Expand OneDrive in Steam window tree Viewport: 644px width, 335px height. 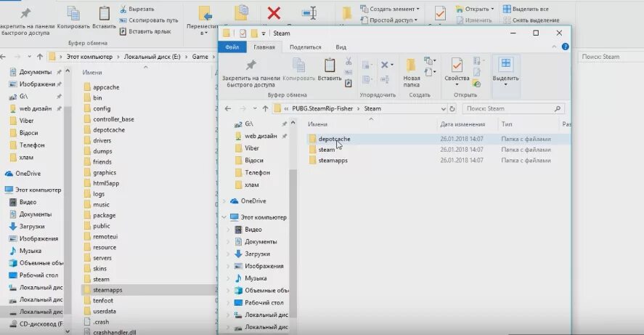[224, 201]
